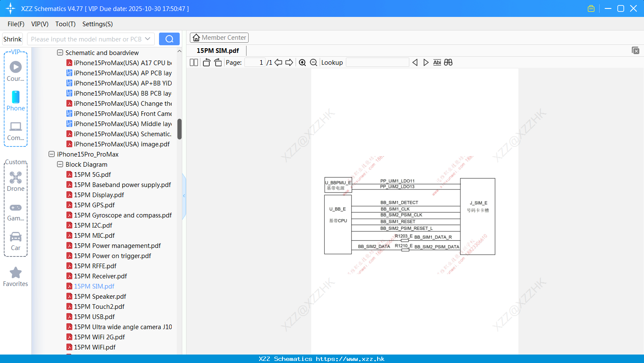Go to next page arrow
Image resolution: width=644 pixels, height=363 pixels.
click(289, 62)
